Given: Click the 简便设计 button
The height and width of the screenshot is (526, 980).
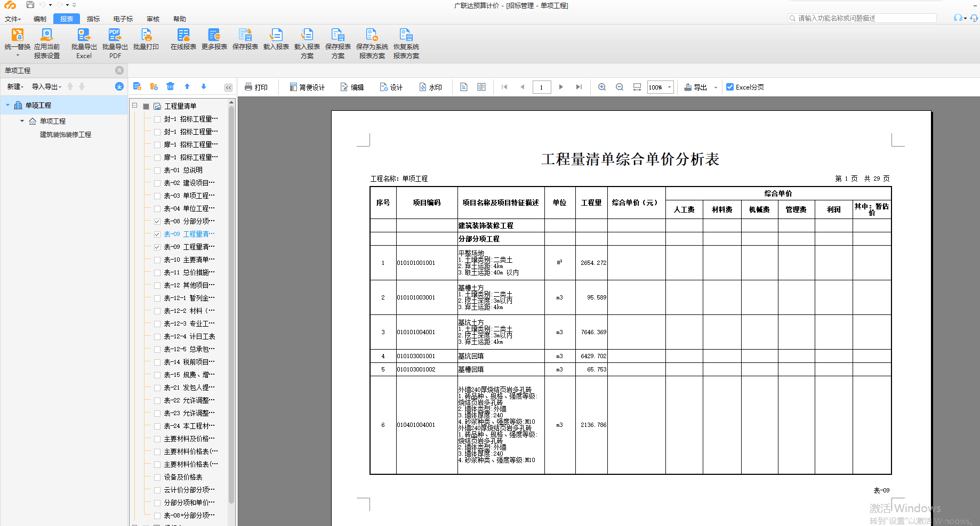Looking at the screenshot, I should click(x=307, y=87).
